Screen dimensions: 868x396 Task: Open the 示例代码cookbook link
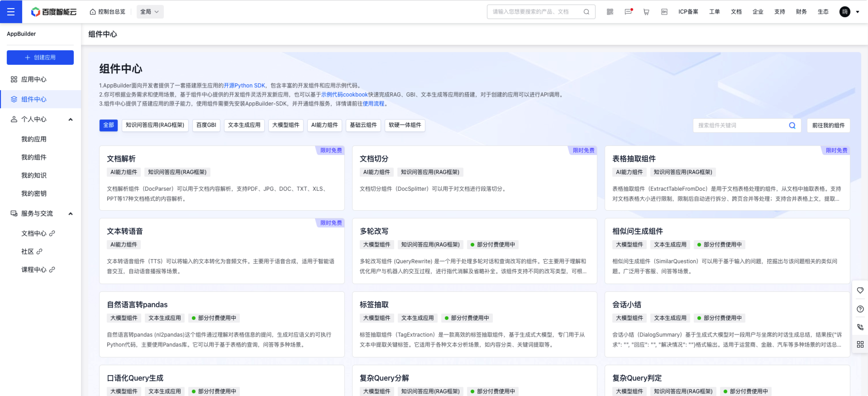point(344,95)
